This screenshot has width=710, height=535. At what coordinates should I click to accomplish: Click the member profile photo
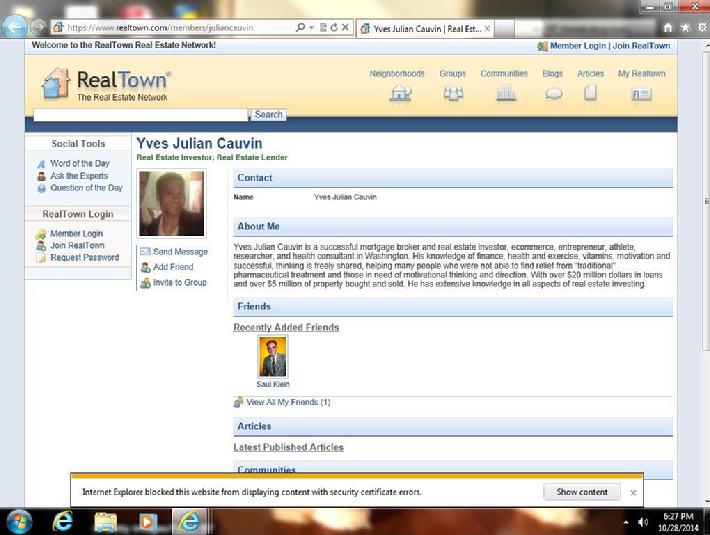coord(172,203)
